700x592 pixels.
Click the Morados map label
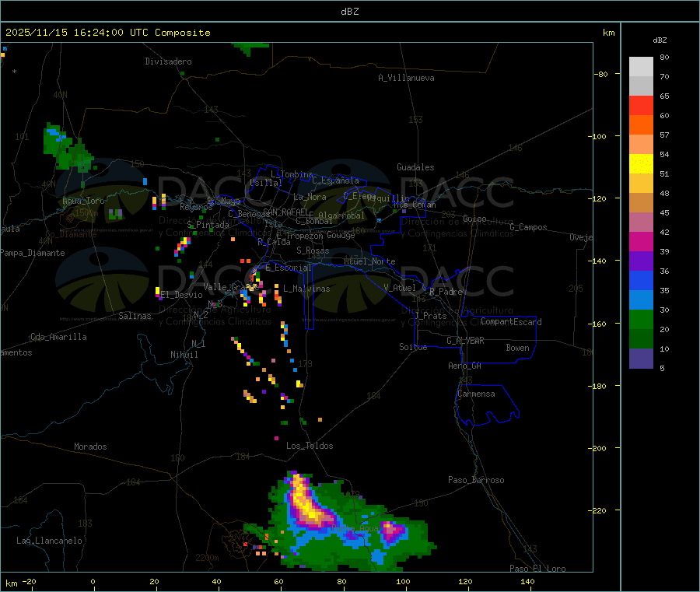point(91,447)
